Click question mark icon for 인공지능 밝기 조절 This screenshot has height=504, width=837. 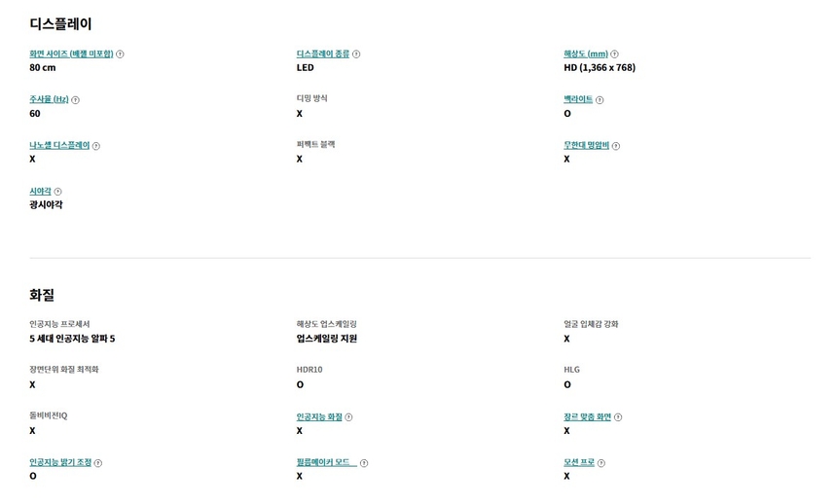pos(98,463)
